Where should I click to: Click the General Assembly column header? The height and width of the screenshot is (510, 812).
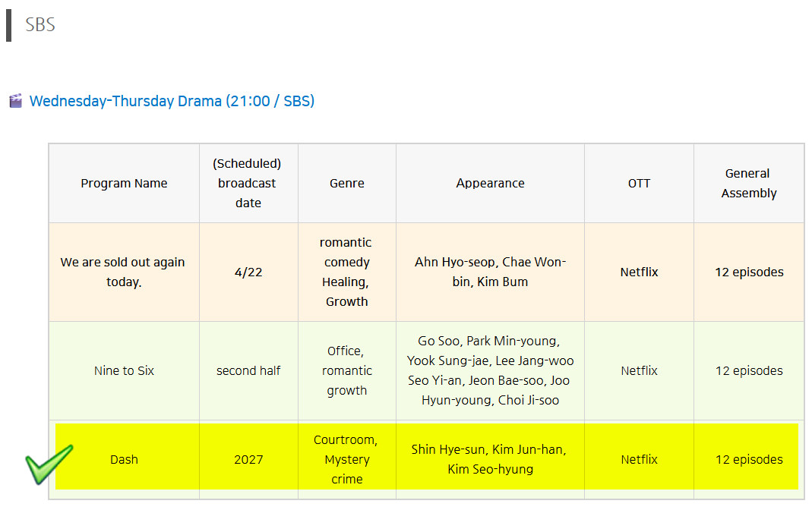[x=749, y=183]
